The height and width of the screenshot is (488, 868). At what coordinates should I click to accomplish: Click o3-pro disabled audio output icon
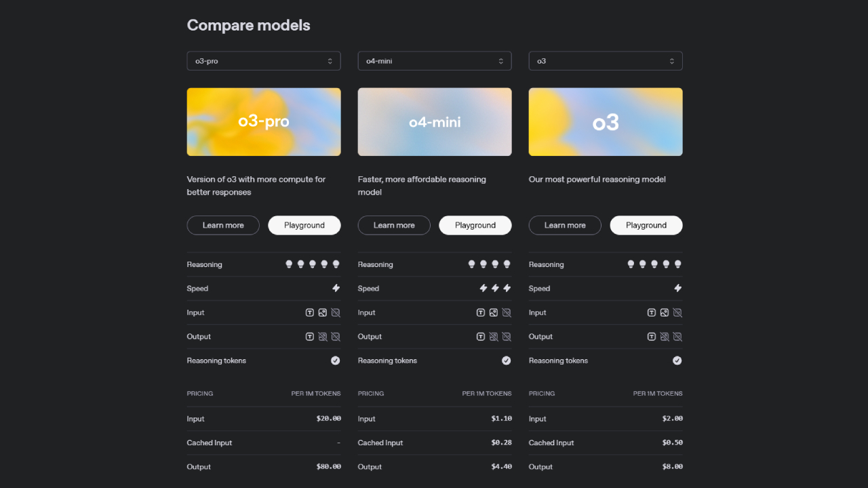coord(336,336)
